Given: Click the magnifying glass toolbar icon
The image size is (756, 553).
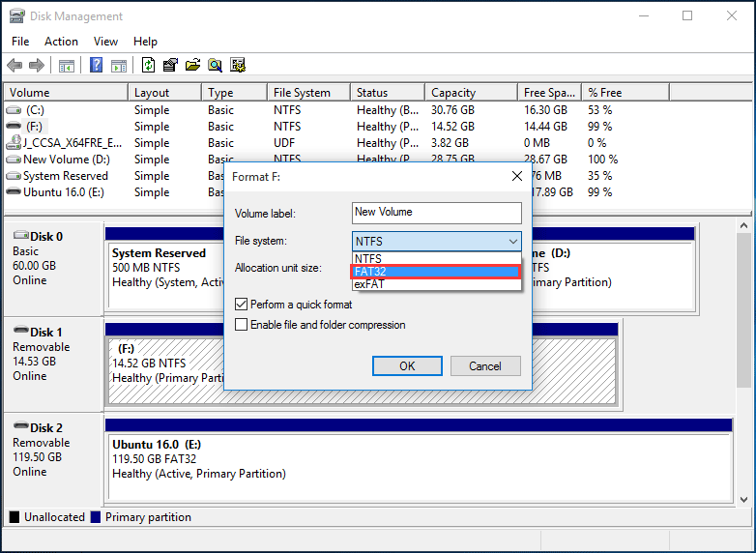Looking at the screenshot, I should (x=215, y=65).
